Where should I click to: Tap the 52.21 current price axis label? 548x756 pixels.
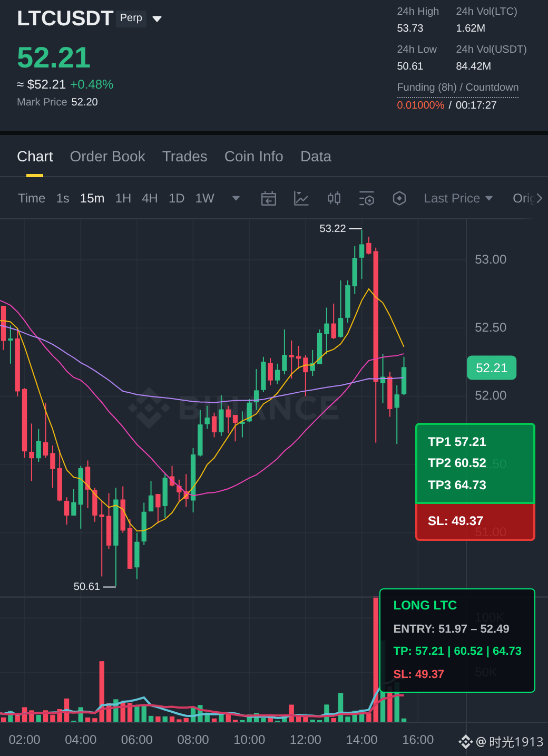coord(492,368)
